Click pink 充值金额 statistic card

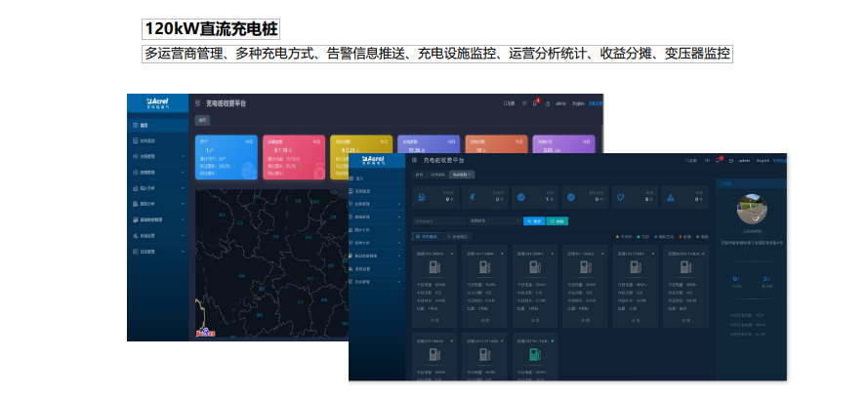(294, 157)
